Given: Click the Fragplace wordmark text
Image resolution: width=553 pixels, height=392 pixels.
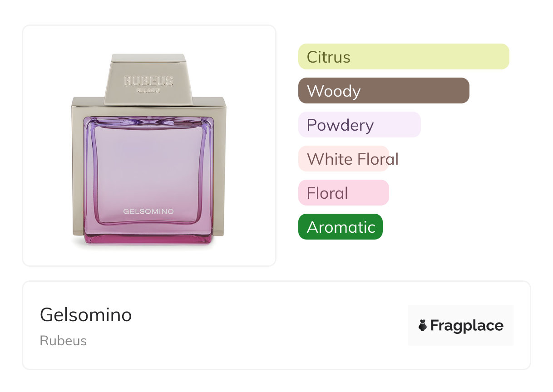Looking at the screenshot, I should pyautogui.click(x=467, y=325).
